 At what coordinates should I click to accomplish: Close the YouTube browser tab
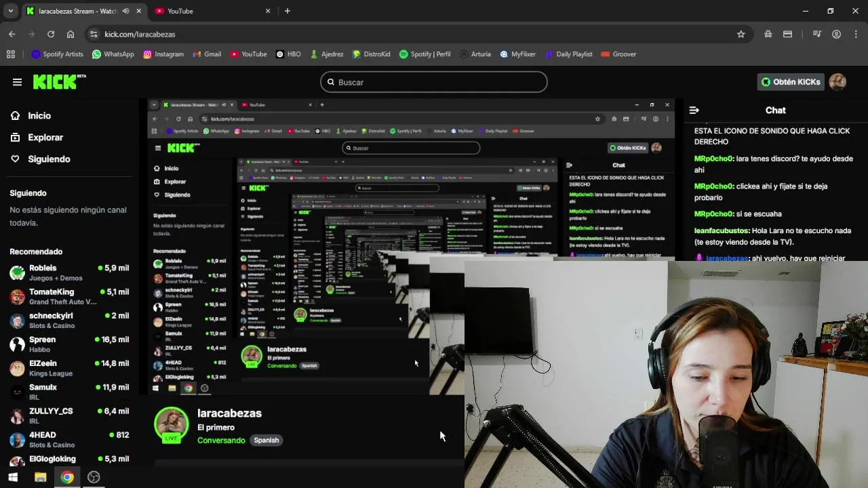point(268,11)
